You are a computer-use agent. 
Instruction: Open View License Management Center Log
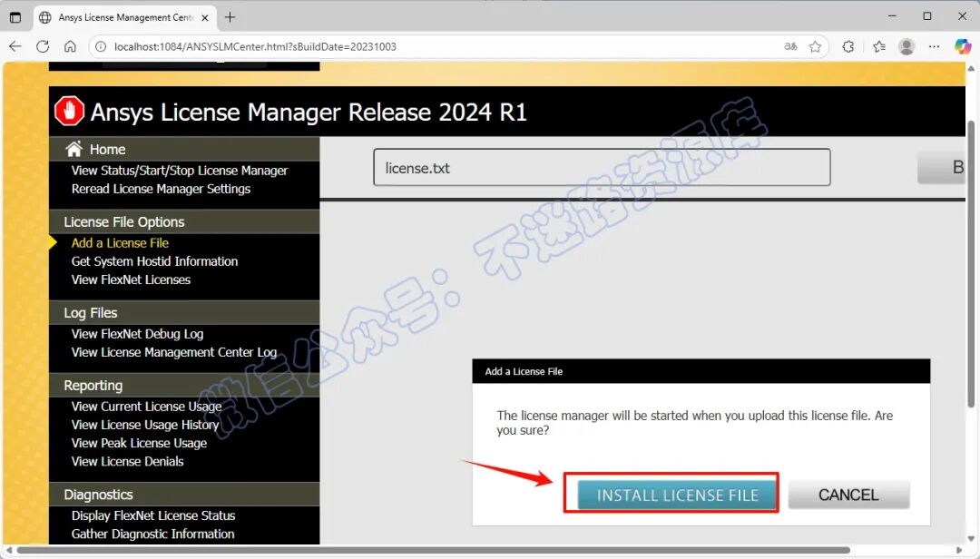(173, 352)
